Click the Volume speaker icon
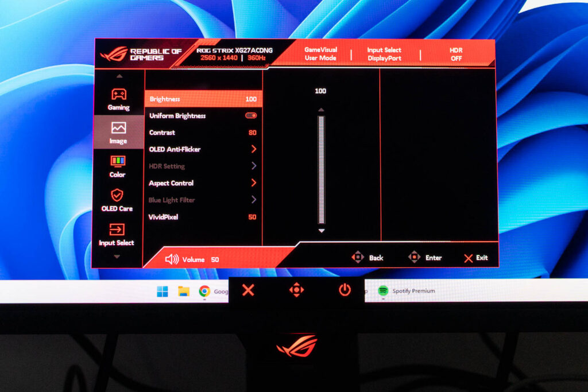The height and width of the screenshot is (392, 588). pyautogui.click(x=172, y=259)
